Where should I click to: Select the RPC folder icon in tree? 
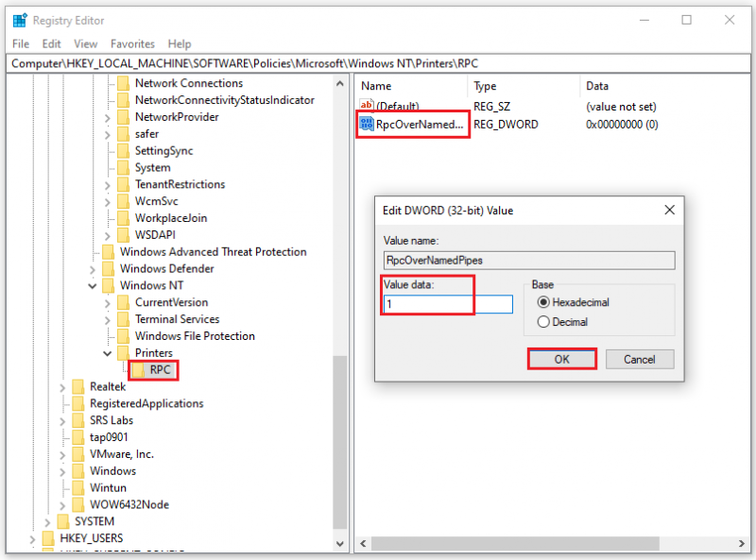point(138,370)
